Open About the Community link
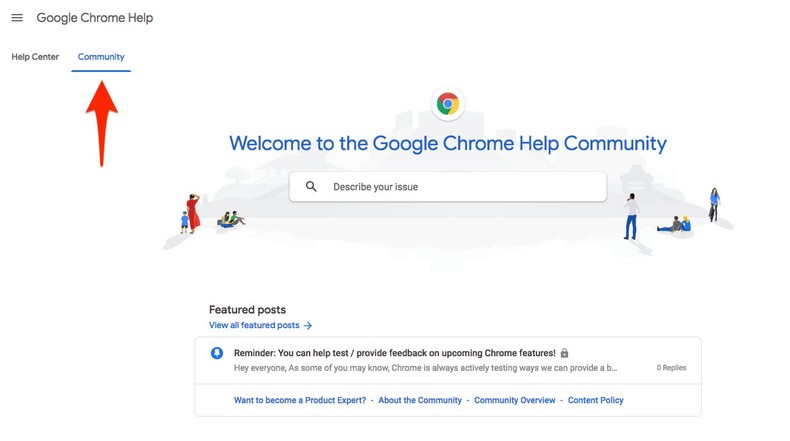The image size is (790, 441). tap(420, 400)
